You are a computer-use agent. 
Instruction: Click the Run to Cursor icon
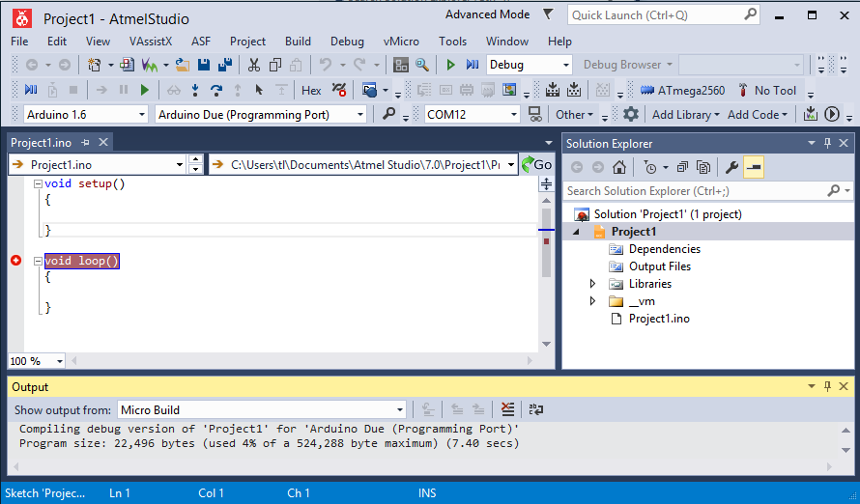click(x=259, y=90)
